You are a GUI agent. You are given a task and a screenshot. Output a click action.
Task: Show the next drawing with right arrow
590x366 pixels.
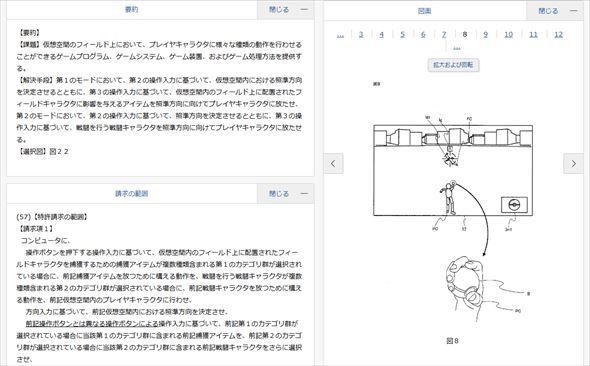[x=573, y=163]
